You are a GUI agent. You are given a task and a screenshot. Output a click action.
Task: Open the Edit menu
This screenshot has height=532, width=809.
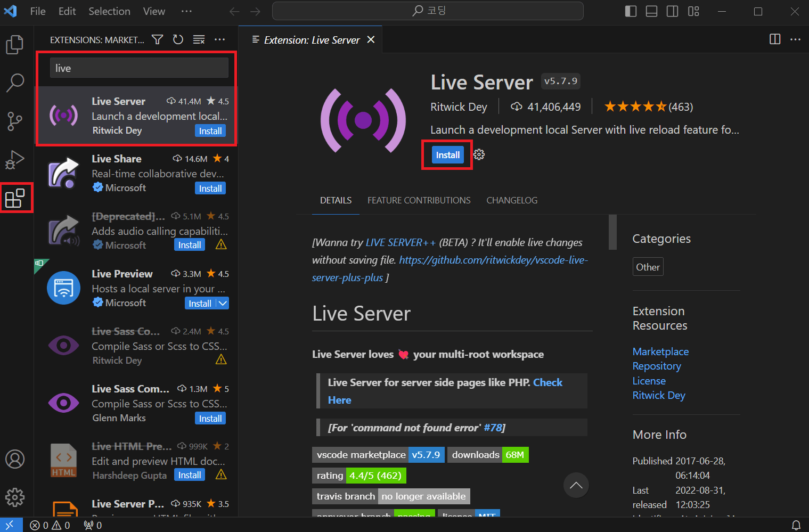pyautogui.click(x=67, y=11)
